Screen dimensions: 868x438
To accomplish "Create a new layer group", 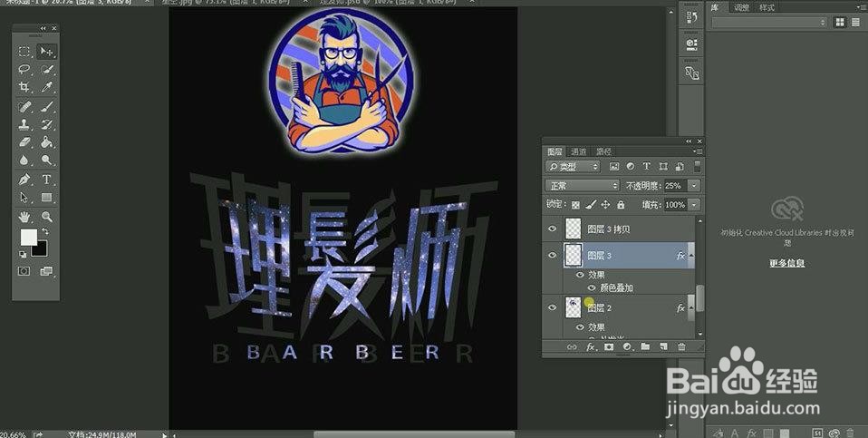I will 645,346.
